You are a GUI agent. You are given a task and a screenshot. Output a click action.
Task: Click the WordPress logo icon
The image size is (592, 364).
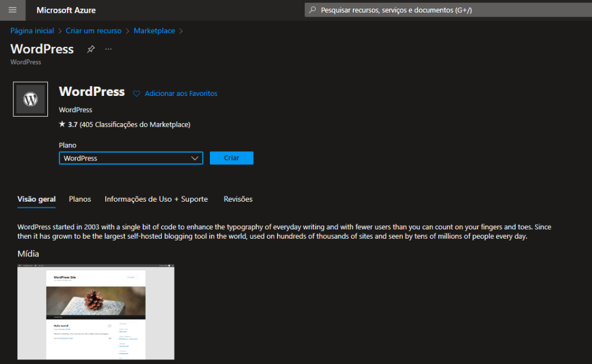coord(31,99)
